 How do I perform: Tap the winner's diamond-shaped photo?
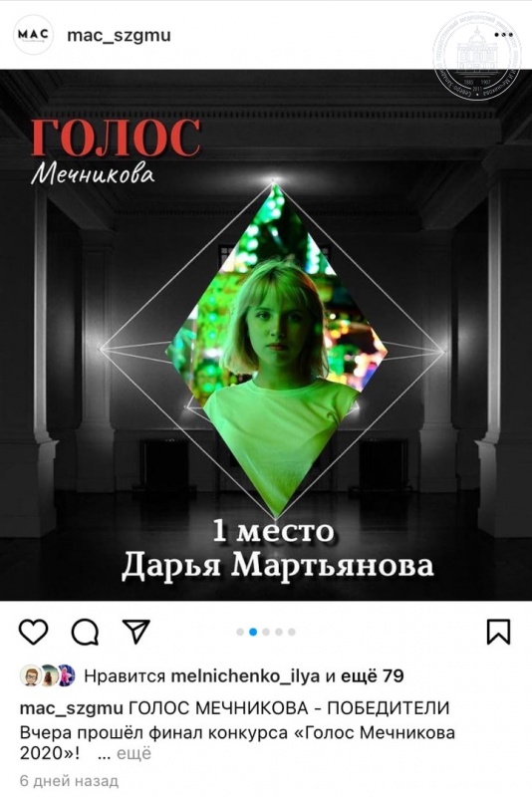pos(276,351)
